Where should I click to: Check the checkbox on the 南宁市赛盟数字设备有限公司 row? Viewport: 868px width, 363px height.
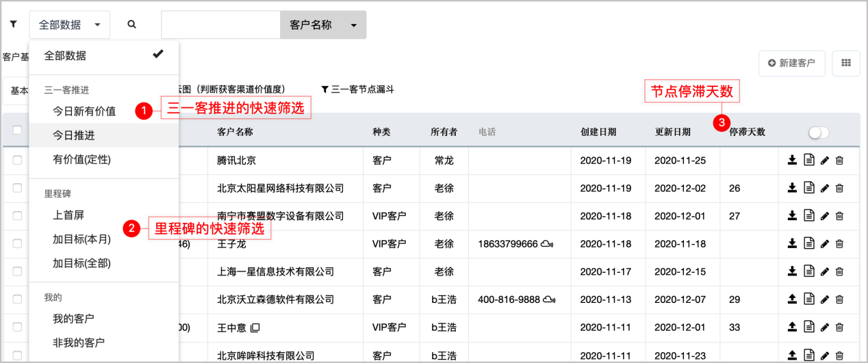17,215
